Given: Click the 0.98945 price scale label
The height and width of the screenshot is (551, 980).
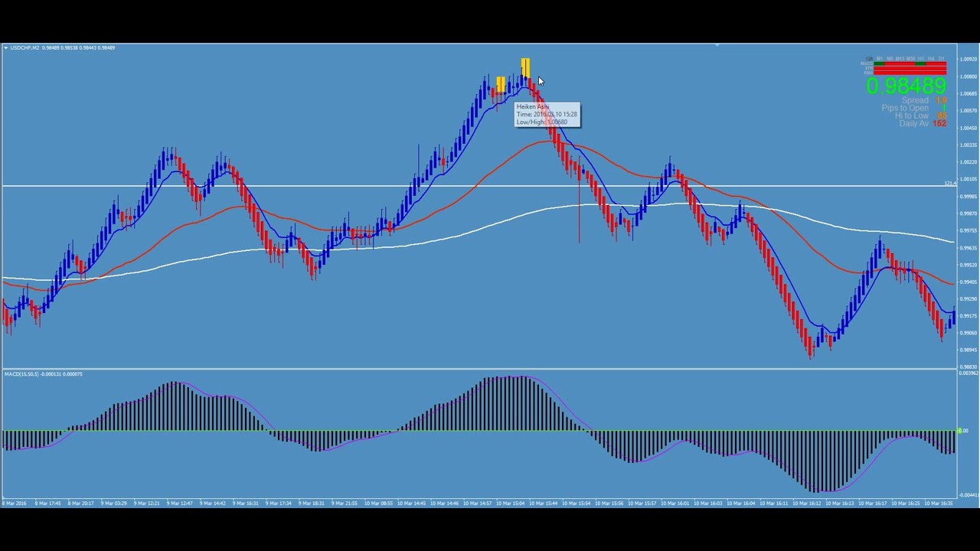Looking at the screenshot, I should [969, 350].
